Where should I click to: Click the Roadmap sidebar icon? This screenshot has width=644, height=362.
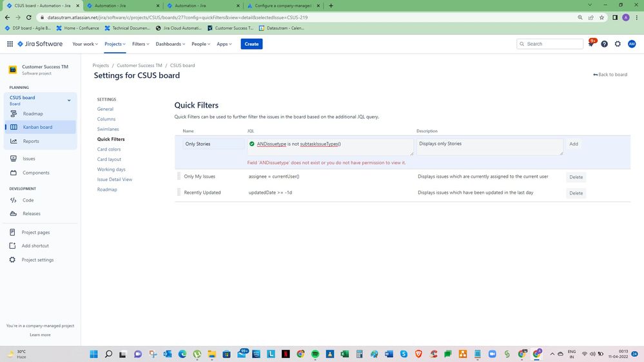coord(14,114)
